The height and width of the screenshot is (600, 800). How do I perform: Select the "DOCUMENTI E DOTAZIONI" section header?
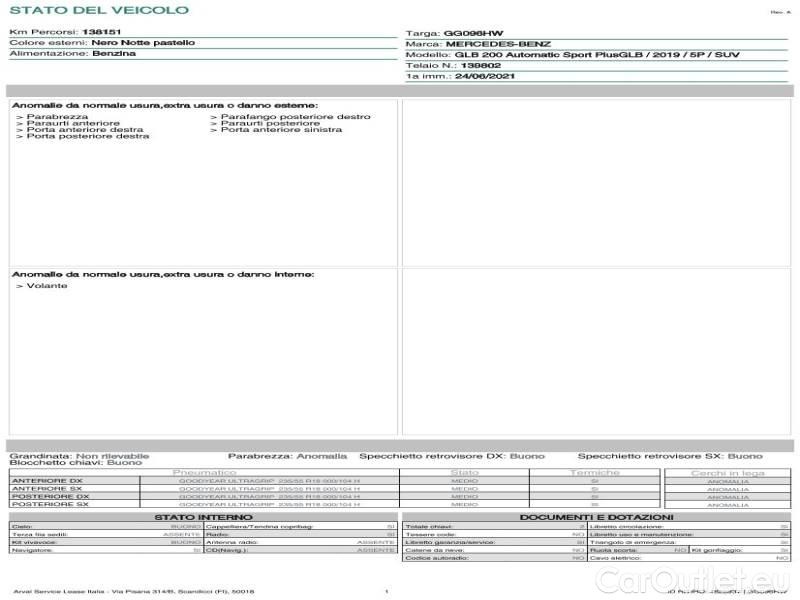pos(596,517)
